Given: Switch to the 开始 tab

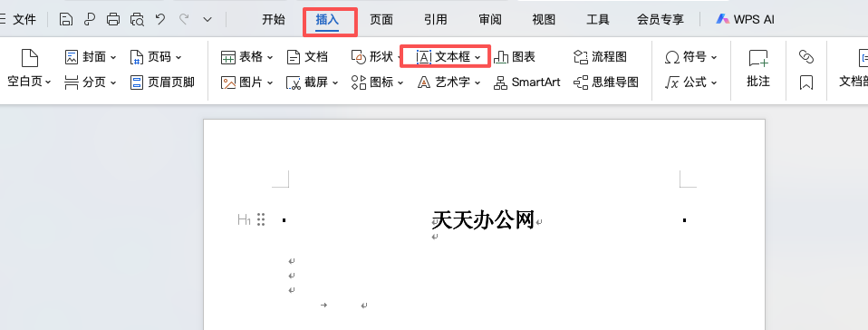Looking at the screenshot, I should [x=274, y=20].
